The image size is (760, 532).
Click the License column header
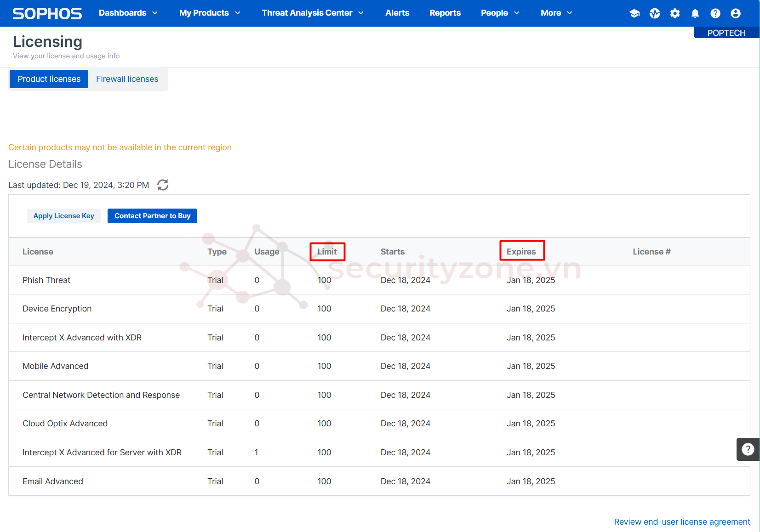38,252
